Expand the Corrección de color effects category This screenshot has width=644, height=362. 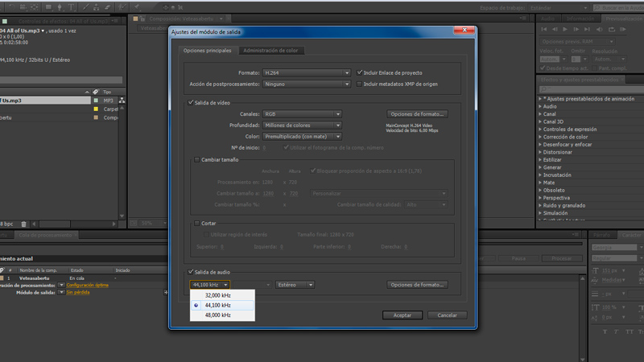click(x=540, y=137)
